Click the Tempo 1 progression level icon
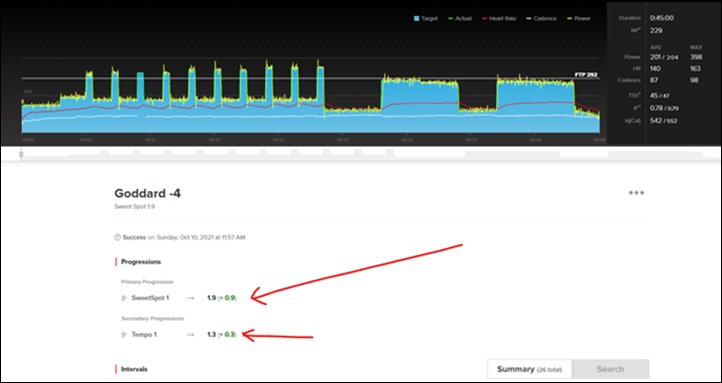The width and height of the screenshot is (722, 383). 124,335
